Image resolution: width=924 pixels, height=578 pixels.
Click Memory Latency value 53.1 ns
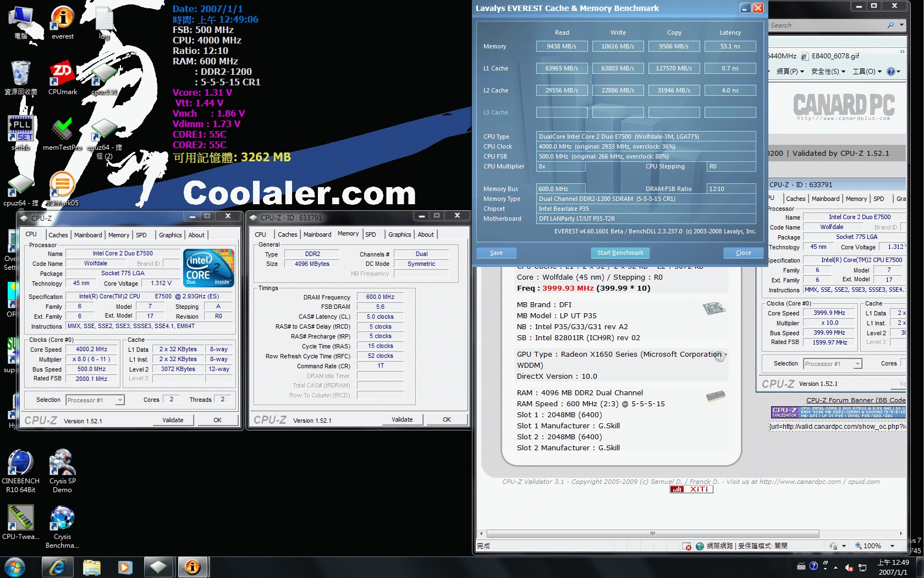pos(730,46)
